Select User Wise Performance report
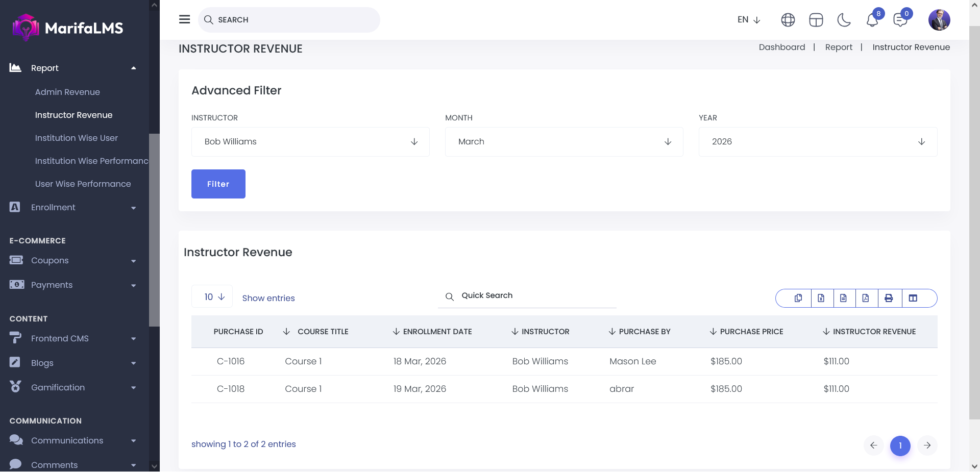 click(x=83, y=184)
